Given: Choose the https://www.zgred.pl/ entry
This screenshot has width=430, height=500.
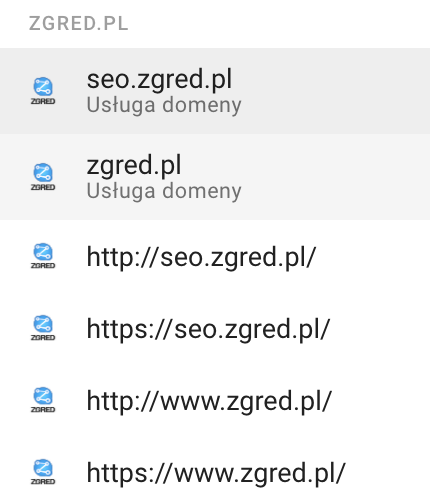Looking at the screenshot, I should point(216,473).
